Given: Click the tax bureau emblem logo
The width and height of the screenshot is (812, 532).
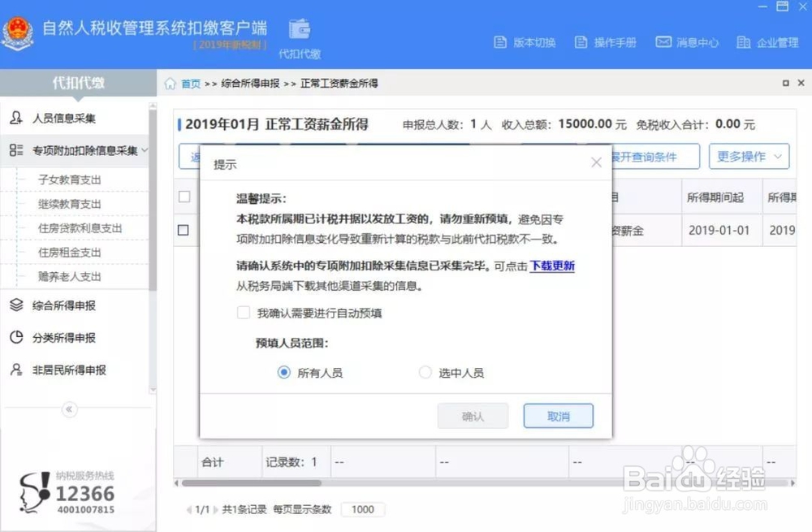Looking at the screenshot, I should click(x=18, y=34).
